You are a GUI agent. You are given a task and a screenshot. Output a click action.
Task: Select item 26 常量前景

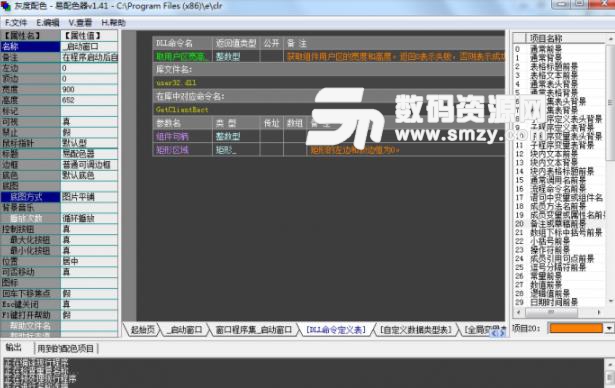pyautogui.click(x=559, y=276)
